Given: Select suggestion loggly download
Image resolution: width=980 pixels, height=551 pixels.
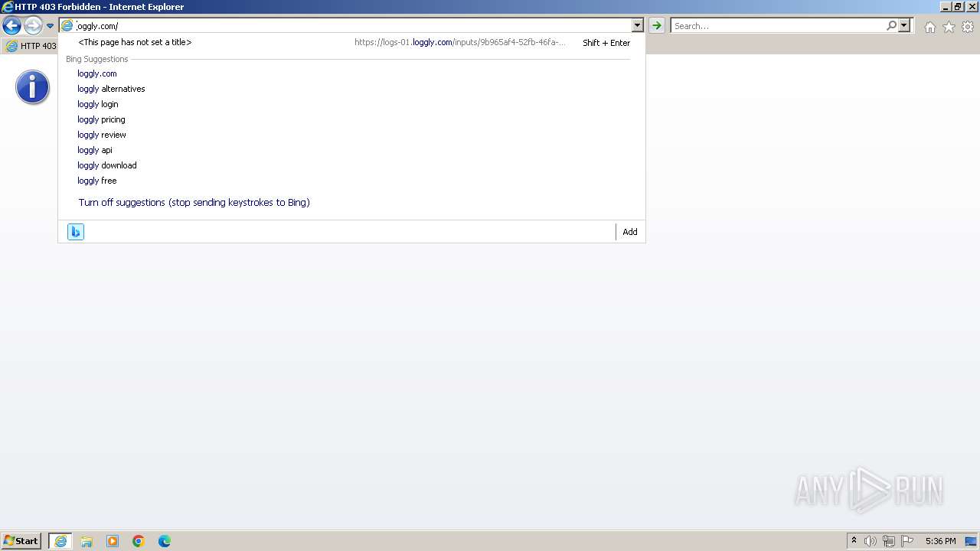Looking at the screenshot, I should coord(107,165).
